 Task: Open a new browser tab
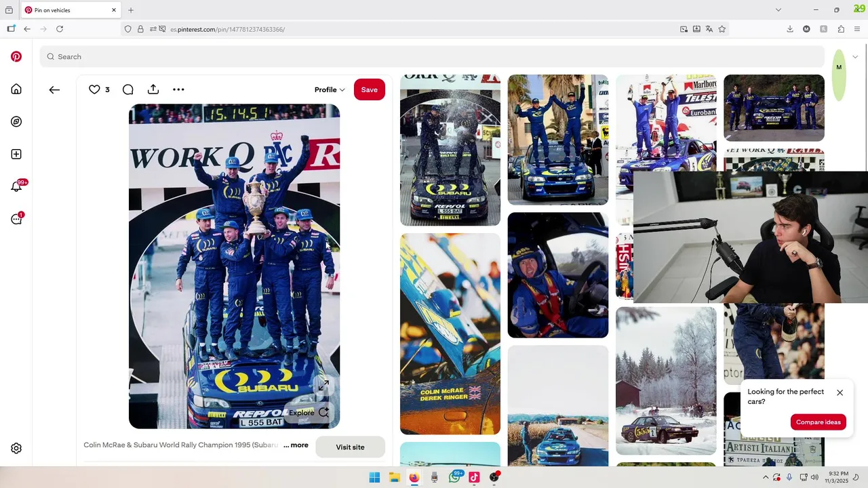(131, 10)
